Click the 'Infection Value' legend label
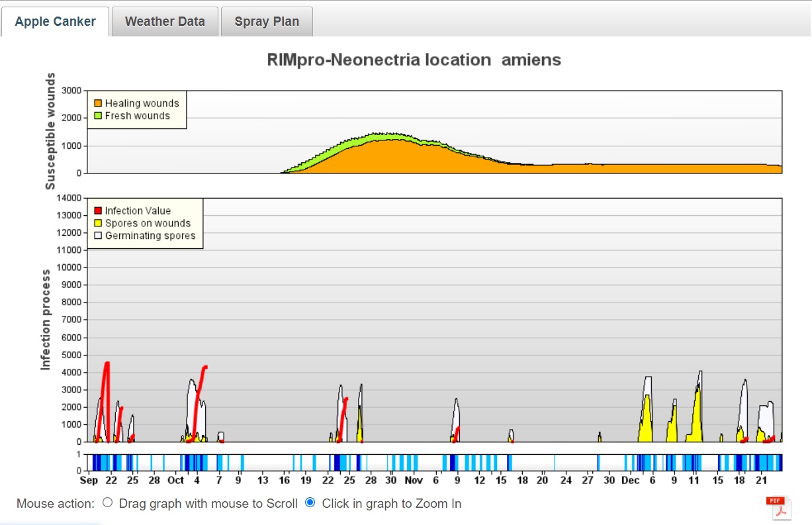 point(138,211)
